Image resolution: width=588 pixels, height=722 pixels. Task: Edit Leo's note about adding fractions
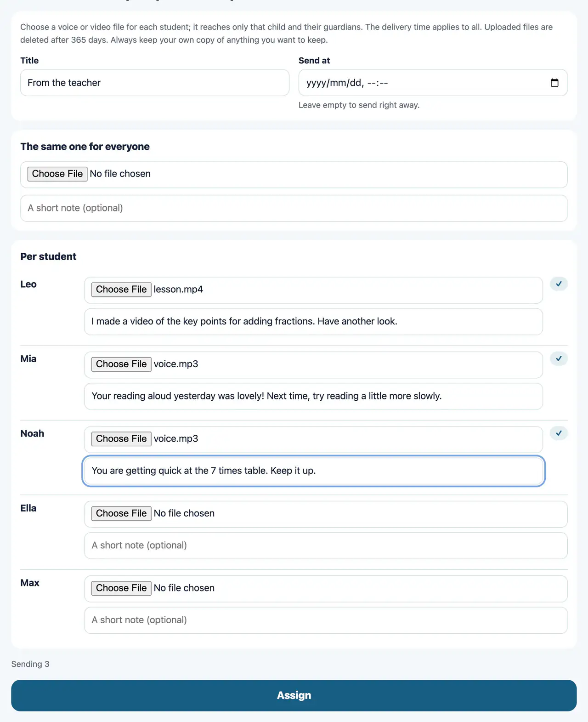click(x=313, y=322)
